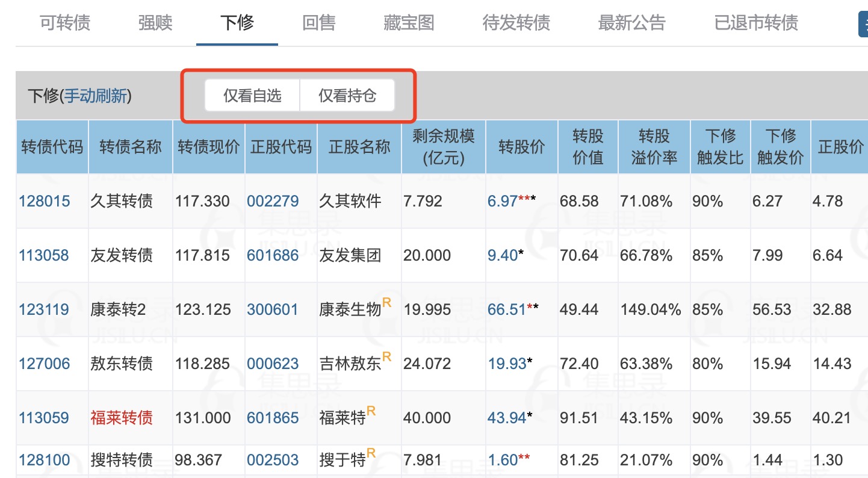Sort by the 转债代码 column header
Viewport: 868px width, 478px height.
pyautogui.click(x=52, y=147)
